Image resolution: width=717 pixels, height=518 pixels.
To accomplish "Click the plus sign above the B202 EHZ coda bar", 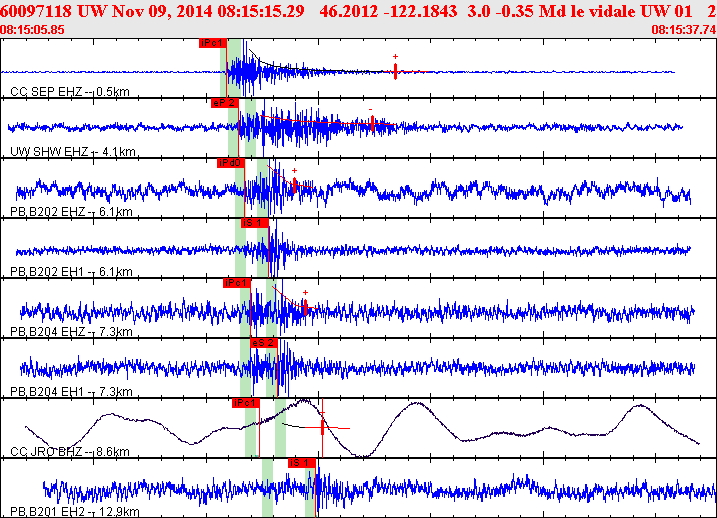I will (x=294, y=171).
